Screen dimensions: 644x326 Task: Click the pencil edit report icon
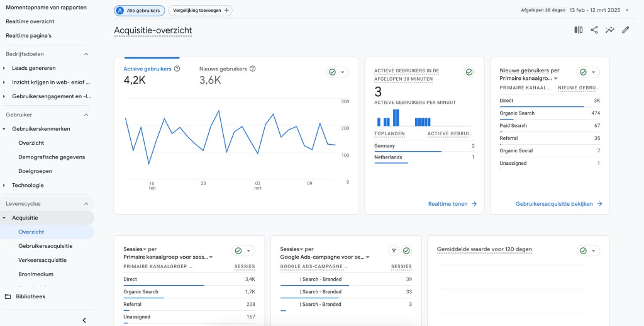625,30
